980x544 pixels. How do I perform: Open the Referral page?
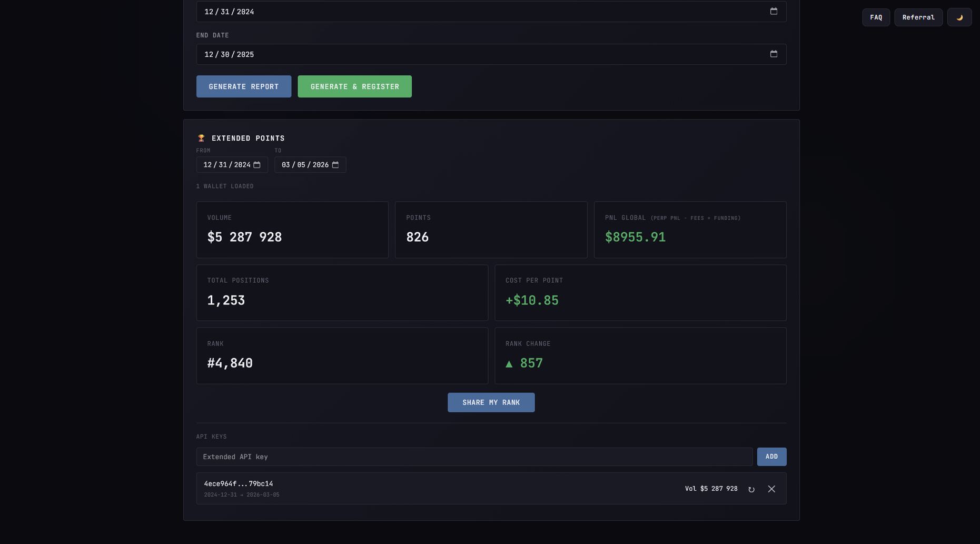tap(918, 17)
